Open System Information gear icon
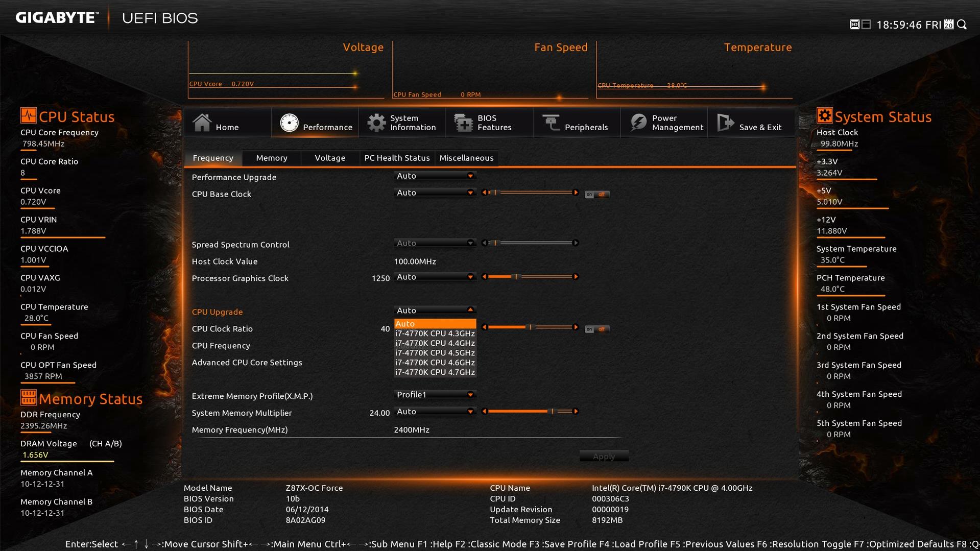 pyautogui.click(x=376, y=123)
